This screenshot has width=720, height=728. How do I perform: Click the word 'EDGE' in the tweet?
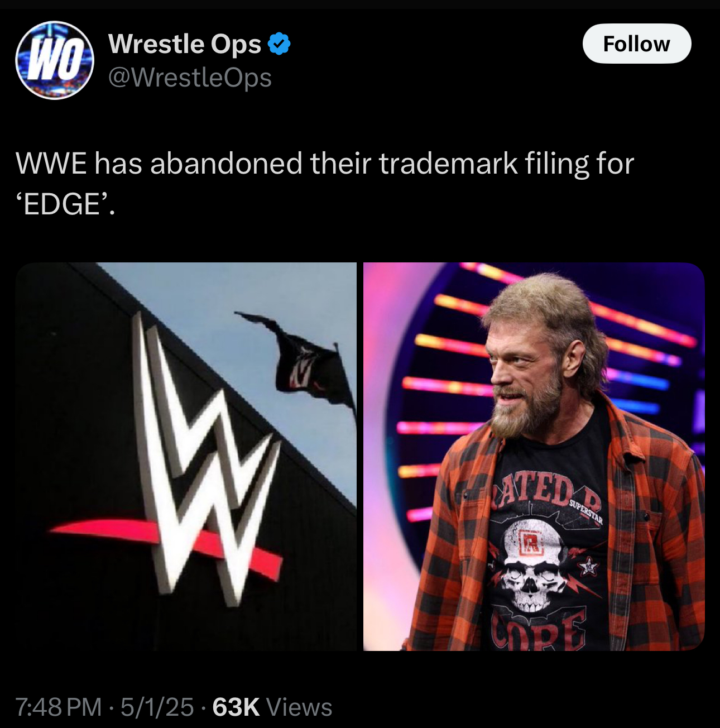(61, 204)
